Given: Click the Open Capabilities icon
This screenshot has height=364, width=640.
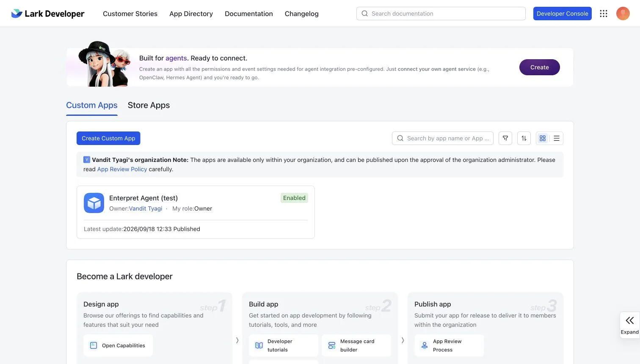Looking at the screenshot, I should click(94, 345).
